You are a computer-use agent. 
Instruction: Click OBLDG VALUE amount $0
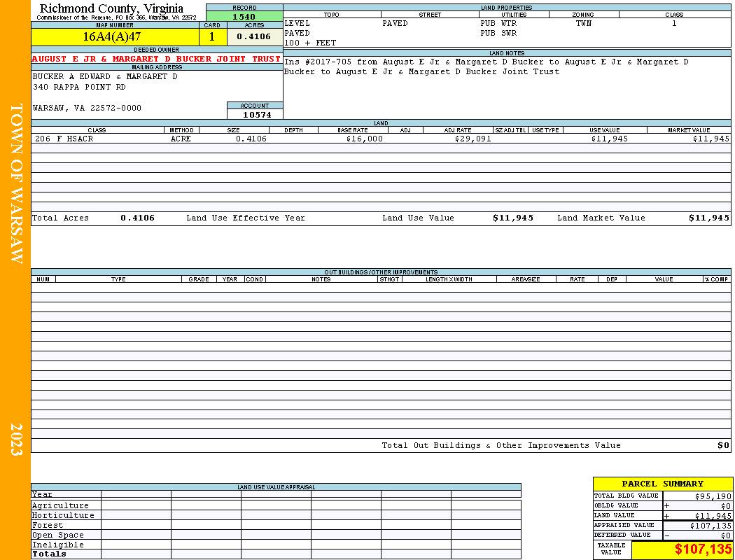tap(726, 506)
